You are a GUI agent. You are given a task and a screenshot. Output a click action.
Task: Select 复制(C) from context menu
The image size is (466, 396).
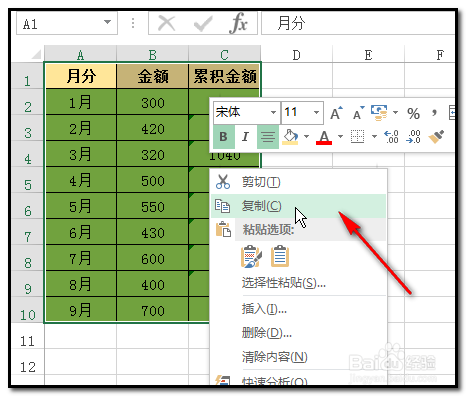298,206
